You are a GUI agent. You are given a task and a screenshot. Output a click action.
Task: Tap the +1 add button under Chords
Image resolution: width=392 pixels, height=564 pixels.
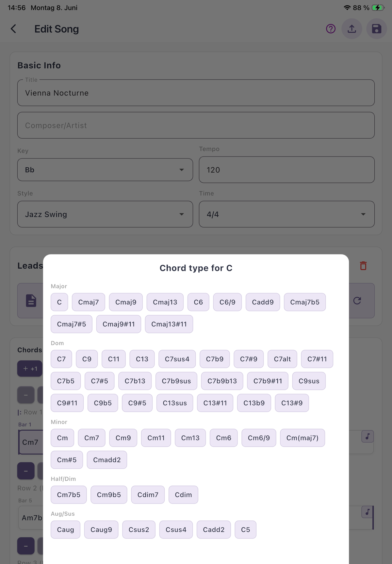(x=30, y=369)
